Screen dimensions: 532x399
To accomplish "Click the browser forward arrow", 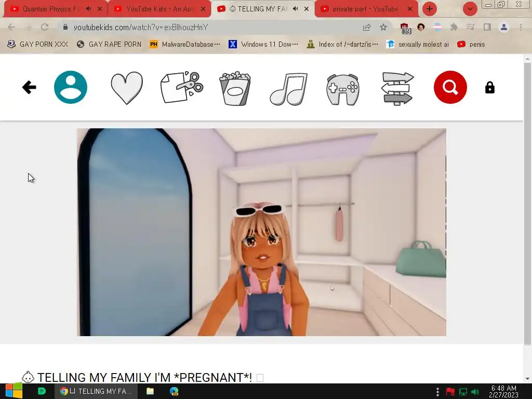I will click(x=28, y=27).
